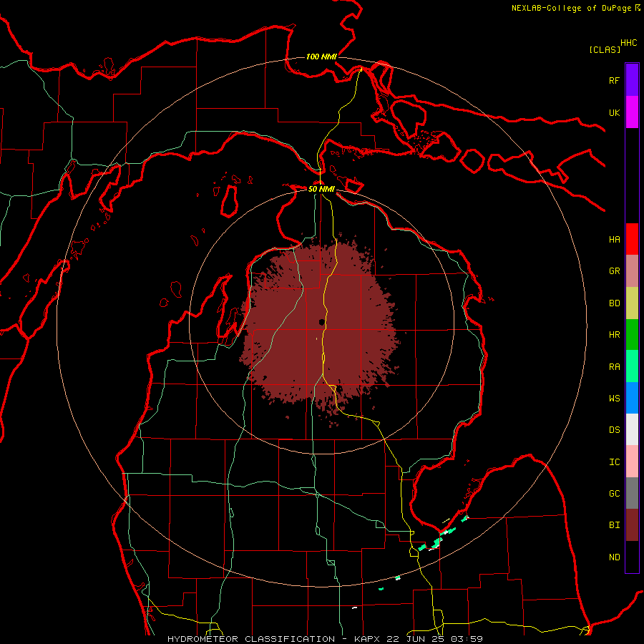This screenshot has height=644, width=644.
Task: Click the 03:59 timestamp
Action: point(467,639)
